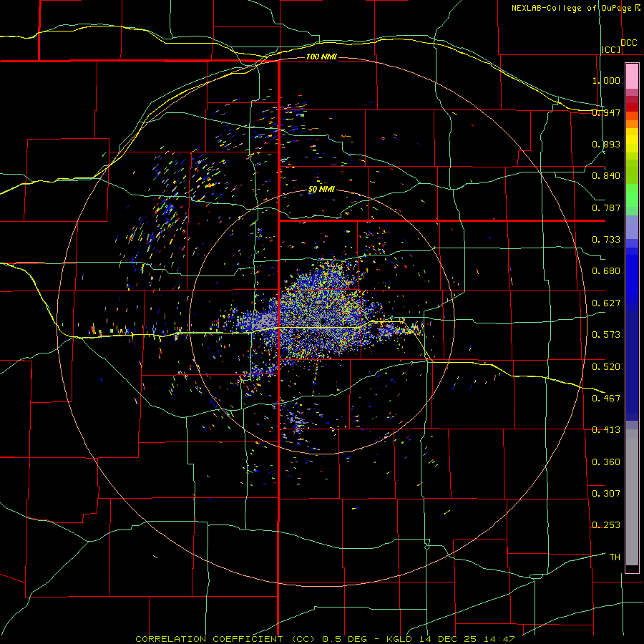The width and height of the screenshot is (644, 644).
Task: Click the 0.307 scale value
Action: click(606, 494)
